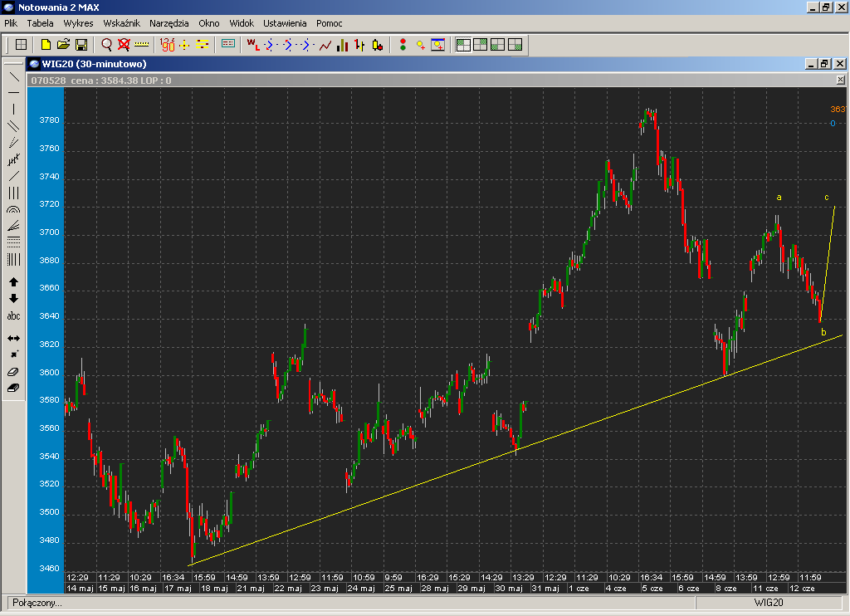
Task: Click the yellow 'b' wave label on chart
Action: [x=823, y=332]
